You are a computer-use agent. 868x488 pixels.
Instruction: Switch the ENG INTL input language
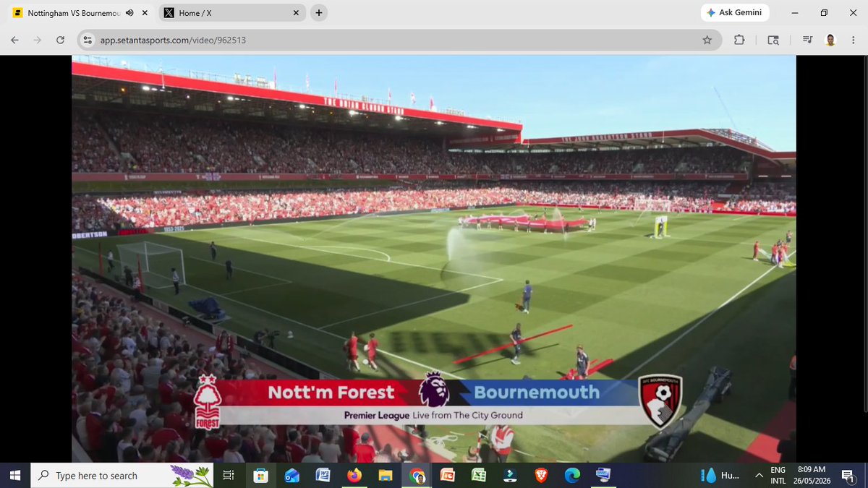[778, 476]
